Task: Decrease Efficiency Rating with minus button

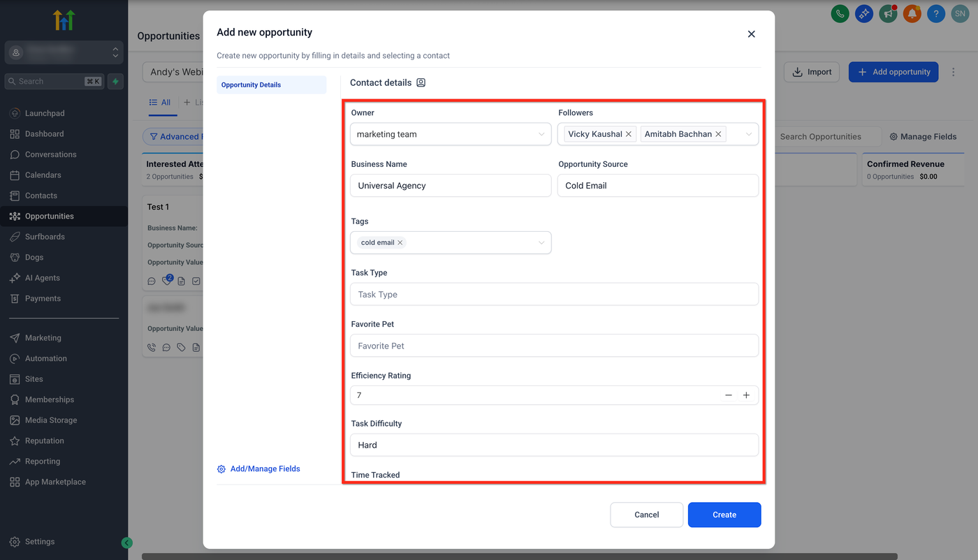Action: (729, 395)
